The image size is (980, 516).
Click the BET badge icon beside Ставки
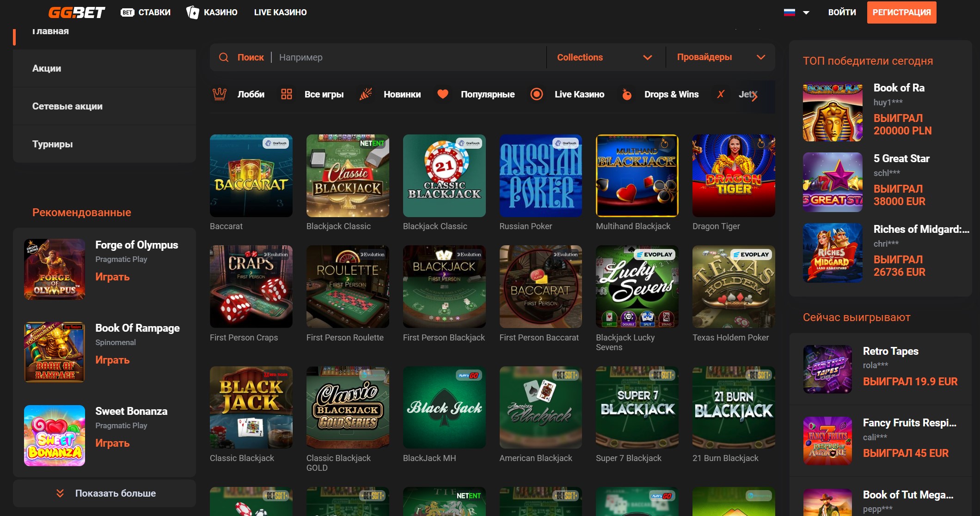coord(128,12)
